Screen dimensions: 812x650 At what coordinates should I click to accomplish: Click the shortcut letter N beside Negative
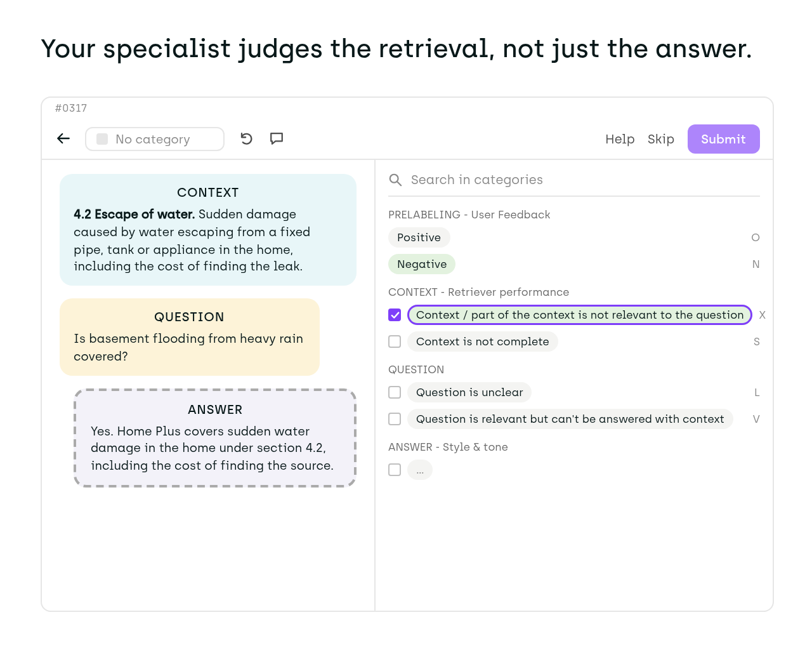[756, 264]
